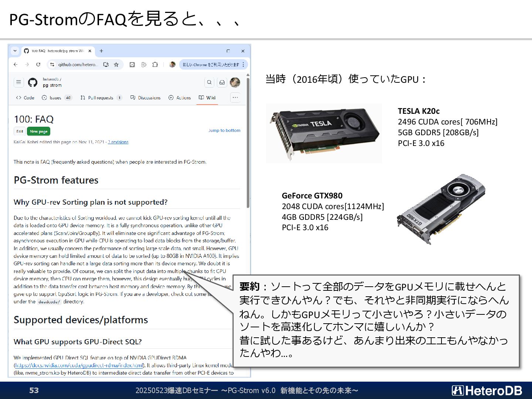Click the install app icon in address bar
Image resolution: width=532 pixels, height=399 pixels.
[106, 64]
